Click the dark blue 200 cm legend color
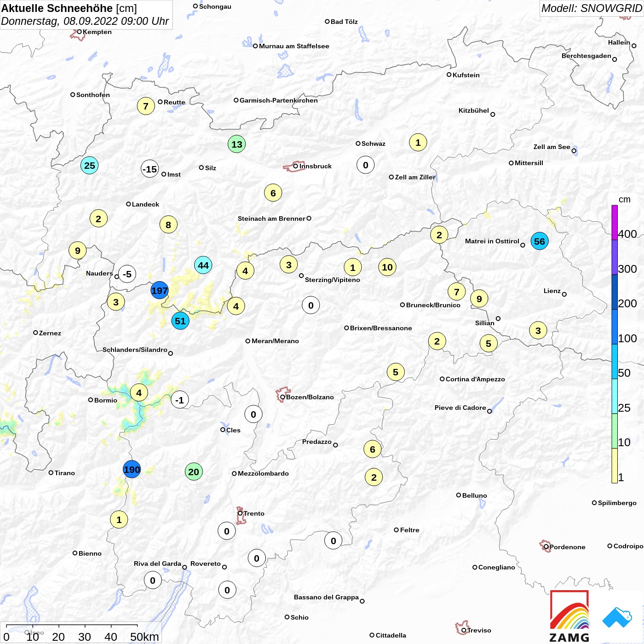Image resolution: width=644 pixels, height=644 pixels. [x=615, y=292]
